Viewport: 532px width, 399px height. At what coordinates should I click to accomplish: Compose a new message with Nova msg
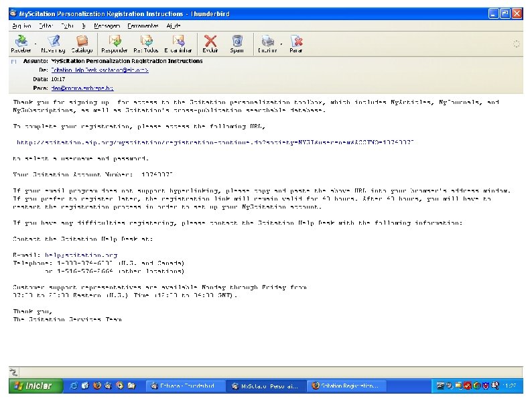click(x=53, y=44)
